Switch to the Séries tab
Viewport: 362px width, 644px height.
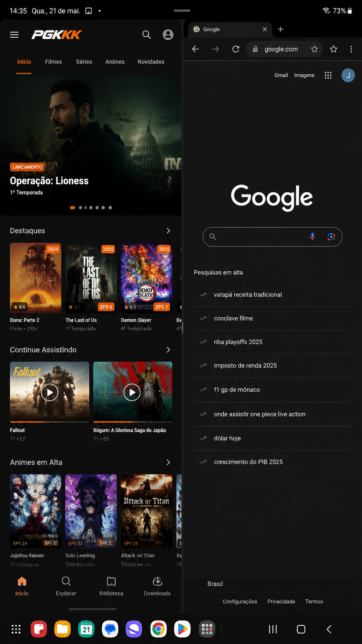coord(84,62)
